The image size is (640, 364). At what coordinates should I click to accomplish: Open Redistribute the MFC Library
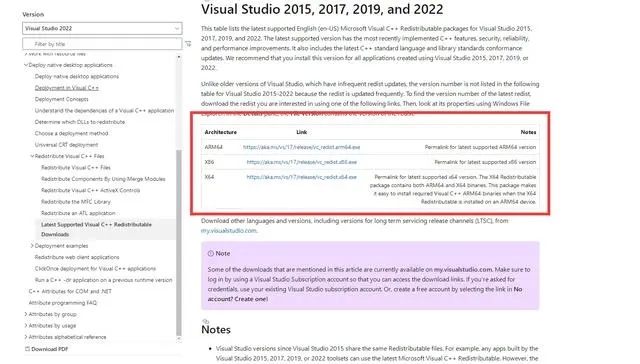[x=76, y=202]
